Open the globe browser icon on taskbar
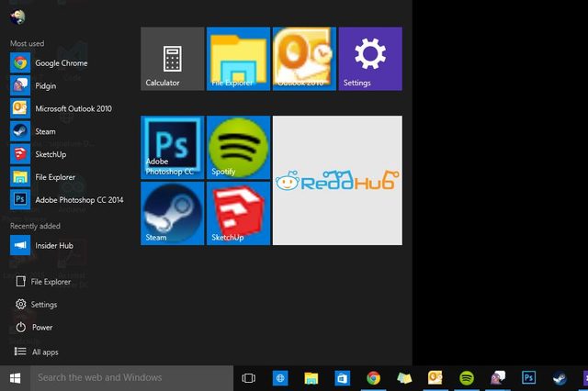Screen dimensions: 588x391 (280, 378)
